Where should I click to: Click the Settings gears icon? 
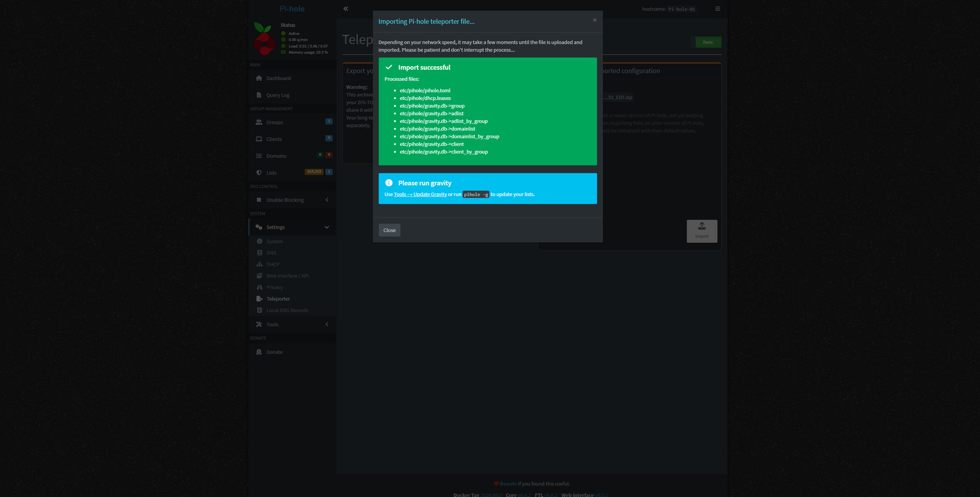pyautogui.click(x=259, y=227)
